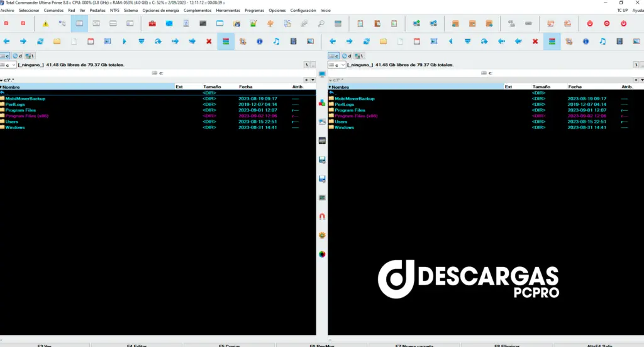Click left pane crop tool icon
Image resolution: width=644 pixels, height=347 pixels.
pos(243,41)
